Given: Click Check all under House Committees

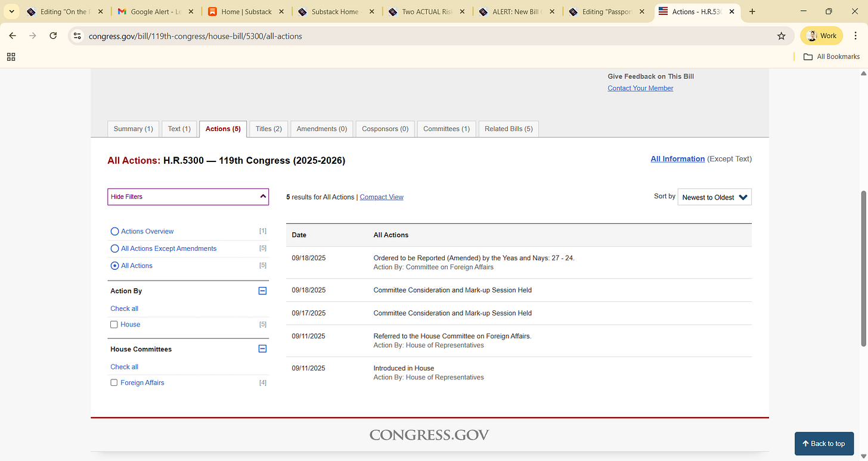Looking at the screenshot, I should coord(124,367).
